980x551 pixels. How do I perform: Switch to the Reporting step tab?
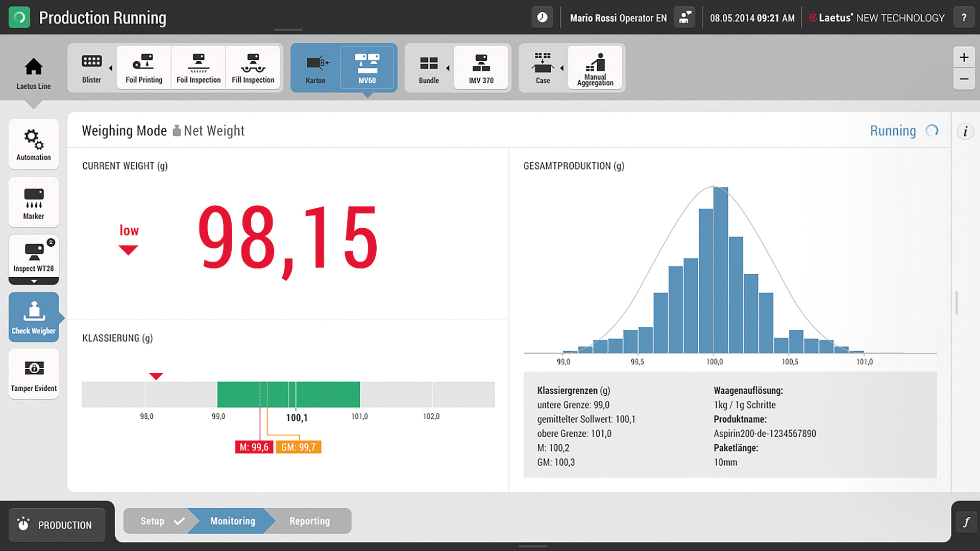point(309,521)
